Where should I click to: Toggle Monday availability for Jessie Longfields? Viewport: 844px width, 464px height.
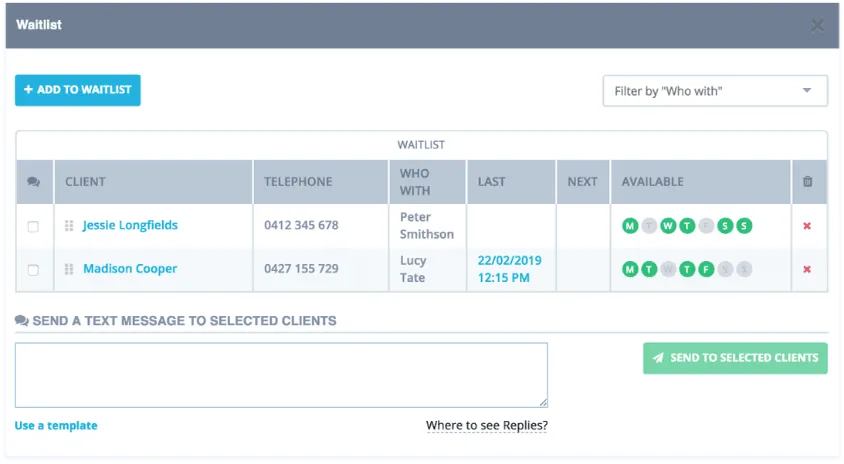(630, 226)
